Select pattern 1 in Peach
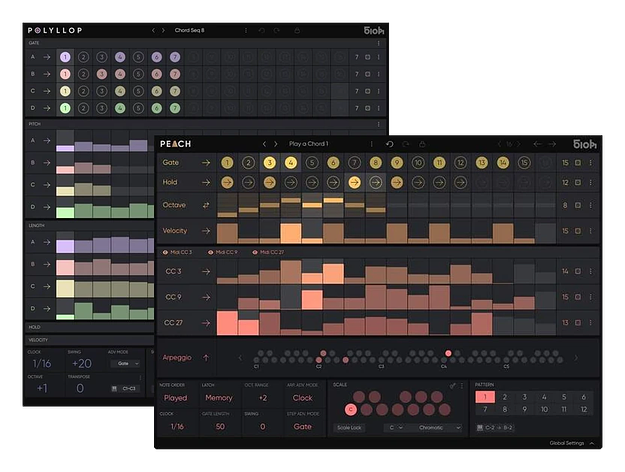 click(x=485, y=397)
